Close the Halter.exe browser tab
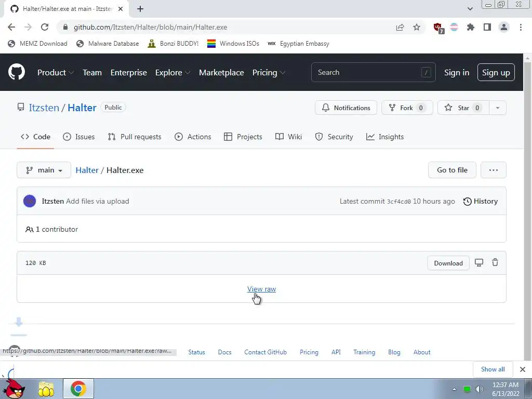The width and height of the screenshot is (532, 399). [121, 9]
